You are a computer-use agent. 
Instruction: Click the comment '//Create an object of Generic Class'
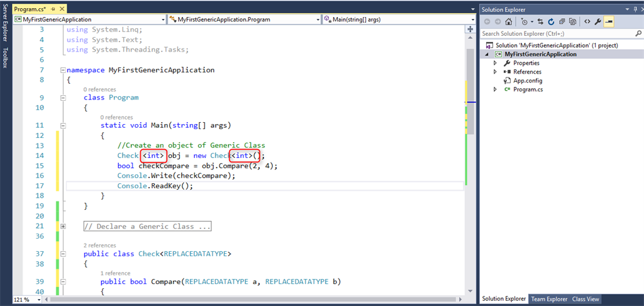(191, 145)
